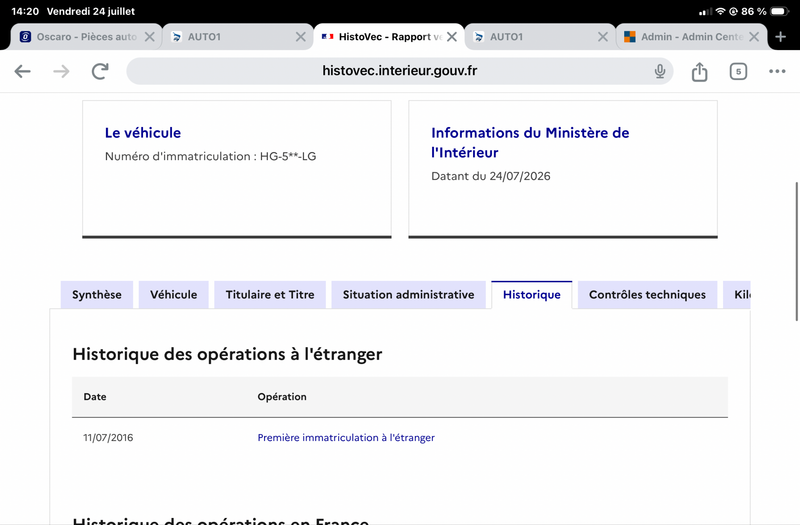Open the browser three-dots menu
The height and width of the screenshot is (525, 800).
point(777,71)
